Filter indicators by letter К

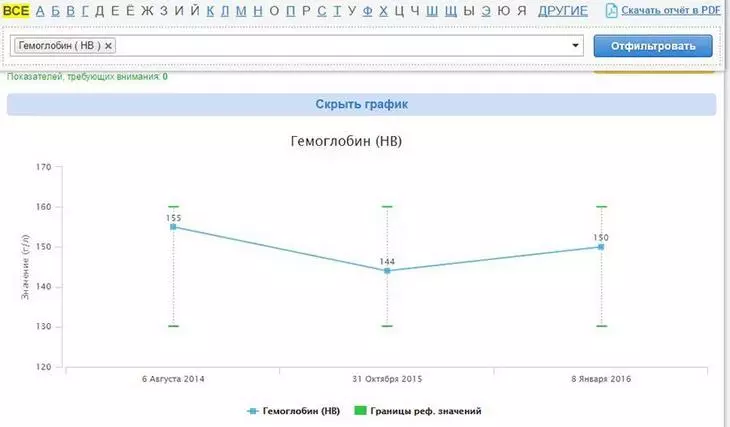[210, 10]
